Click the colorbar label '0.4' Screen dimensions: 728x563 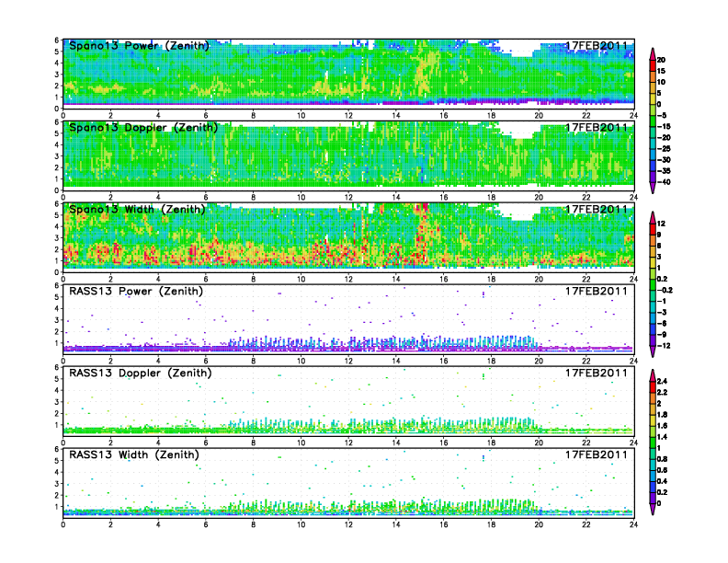coord(662,481)
